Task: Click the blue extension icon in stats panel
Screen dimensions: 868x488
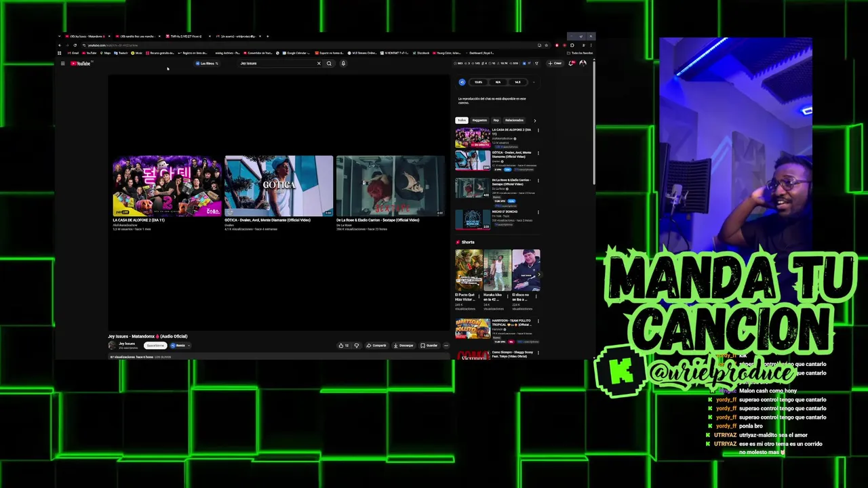Action: pos(462,82)
